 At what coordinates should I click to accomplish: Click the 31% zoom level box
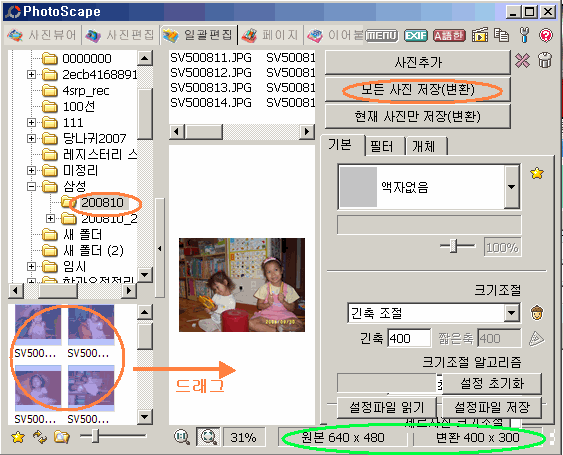point(244,437)
